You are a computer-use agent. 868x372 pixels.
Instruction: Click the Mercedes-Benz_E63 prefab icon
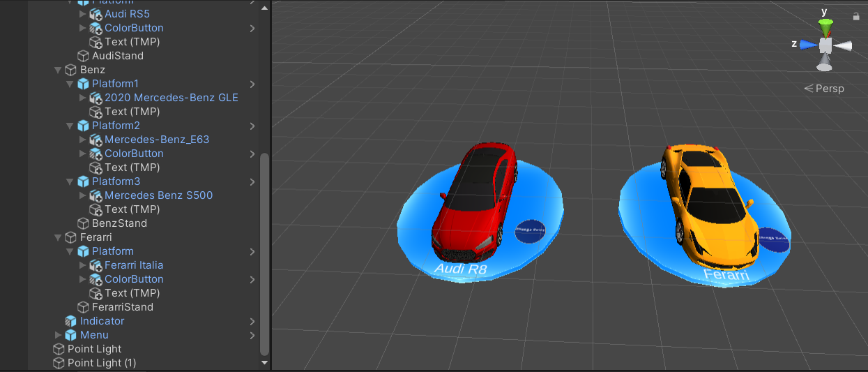pyautogui.click(x=96, y=140)
